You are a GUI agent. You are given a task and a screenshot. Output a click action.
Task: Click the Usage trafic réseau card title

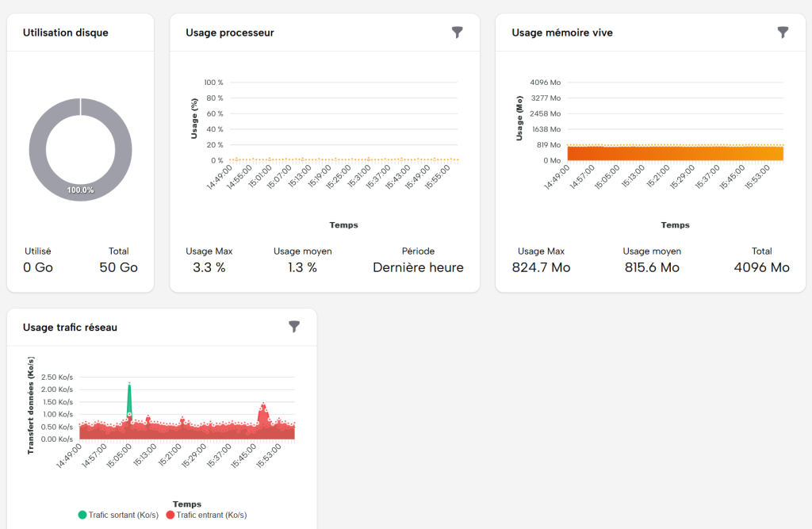click(x=70, y=327)
